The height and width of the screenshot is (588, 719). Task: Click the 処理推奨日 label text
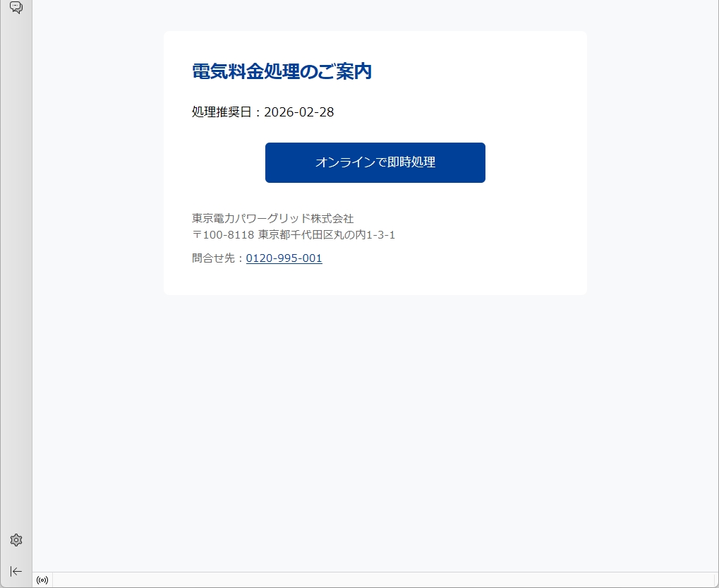222,112
